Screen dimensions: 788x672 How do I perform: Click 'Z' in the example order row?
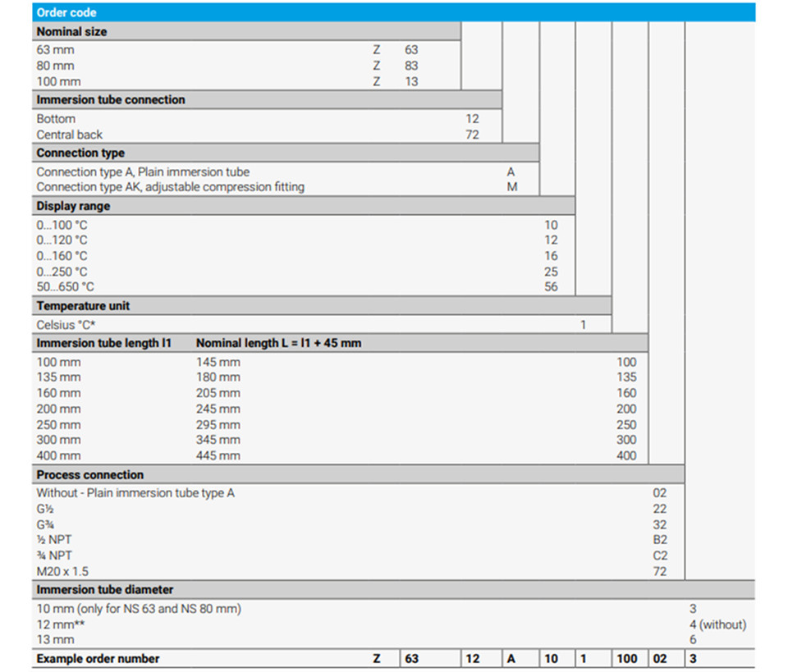pyautogui.click(x=377, y=658)
